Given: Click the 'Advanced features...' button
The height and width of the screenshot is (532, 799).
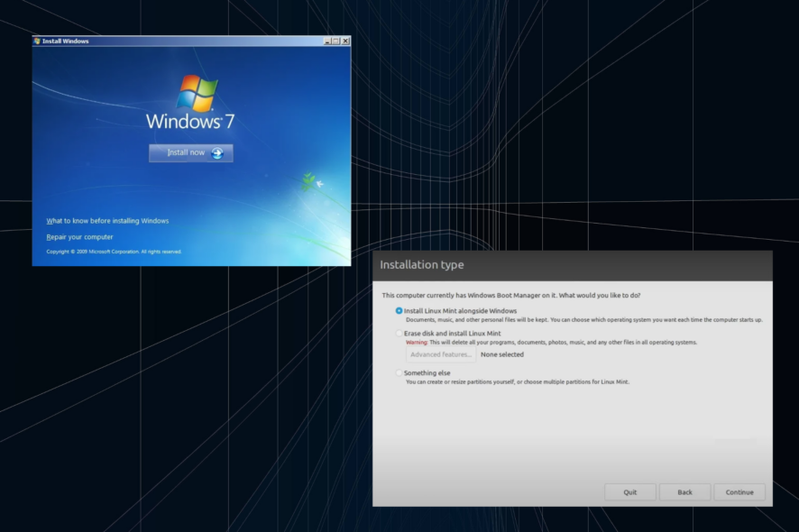Looking at the screenshot, I should pyautogui.click(x=441, y=354).
